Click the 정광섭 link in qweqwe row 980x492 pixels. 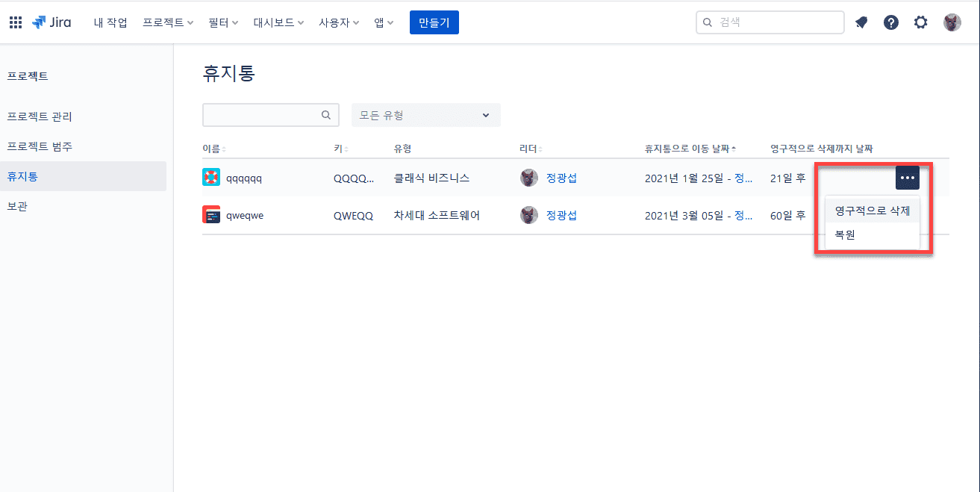[561, 215]
